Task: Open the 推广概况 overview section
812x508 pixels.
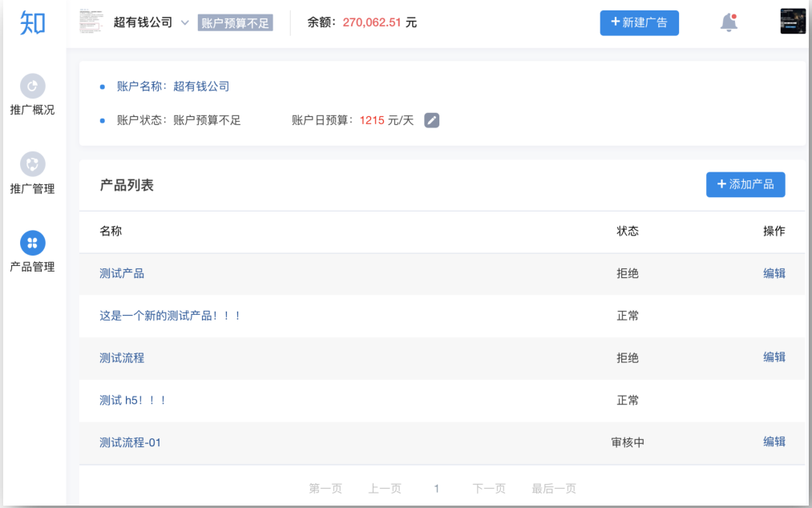Action: tap(32, 95)
